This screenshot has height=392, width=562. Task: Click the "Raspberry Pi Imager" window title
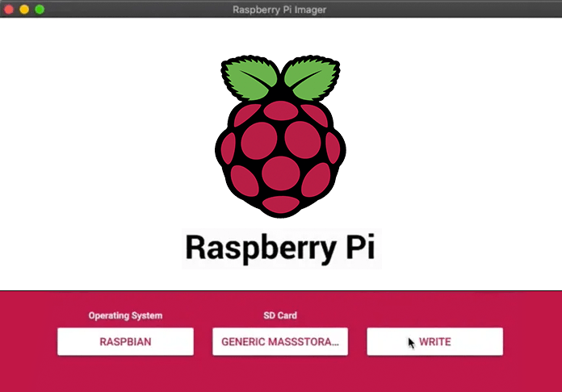point(279,10)
